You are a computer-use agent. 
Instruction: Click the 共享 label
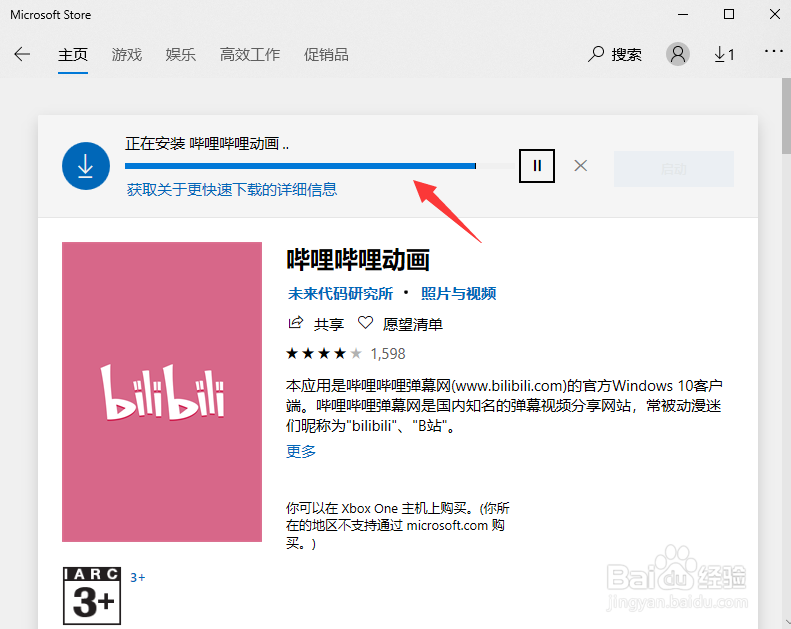[x=329, y=324]
